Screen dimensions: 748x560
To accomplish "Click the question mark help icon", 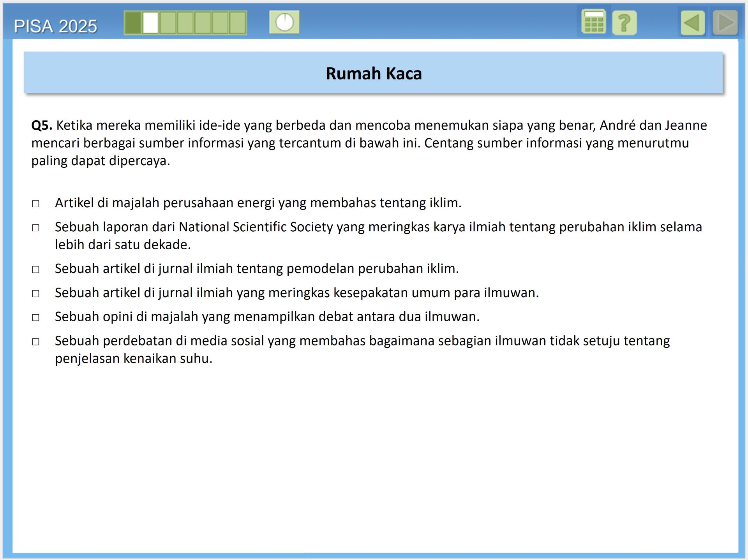I will (624, 23).
